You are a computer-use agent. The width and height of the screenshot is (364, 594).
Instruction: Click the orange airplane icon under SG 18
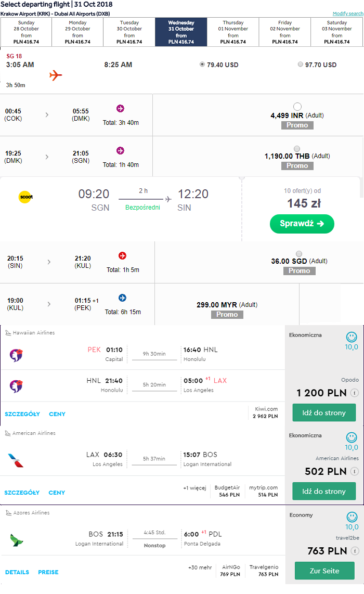click(x=56, y=75)
